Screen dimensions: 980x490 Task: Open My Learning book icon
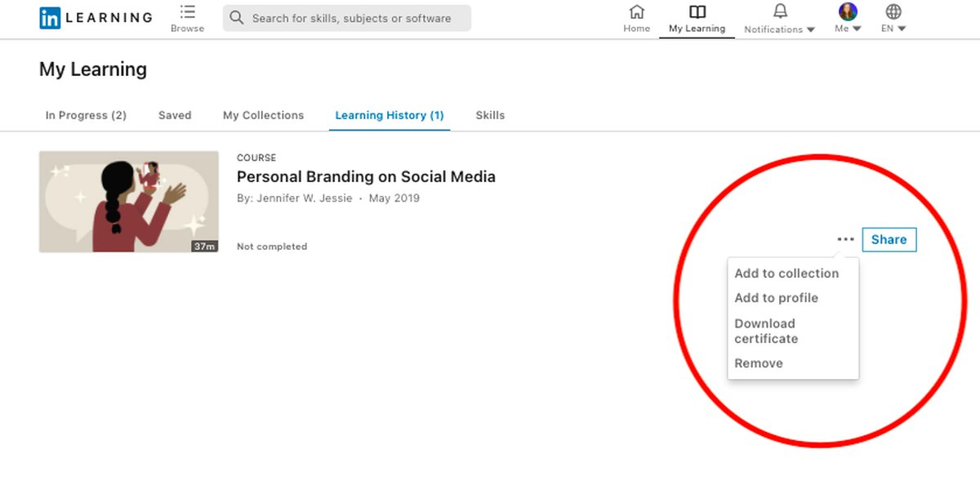tap(697, 12)
